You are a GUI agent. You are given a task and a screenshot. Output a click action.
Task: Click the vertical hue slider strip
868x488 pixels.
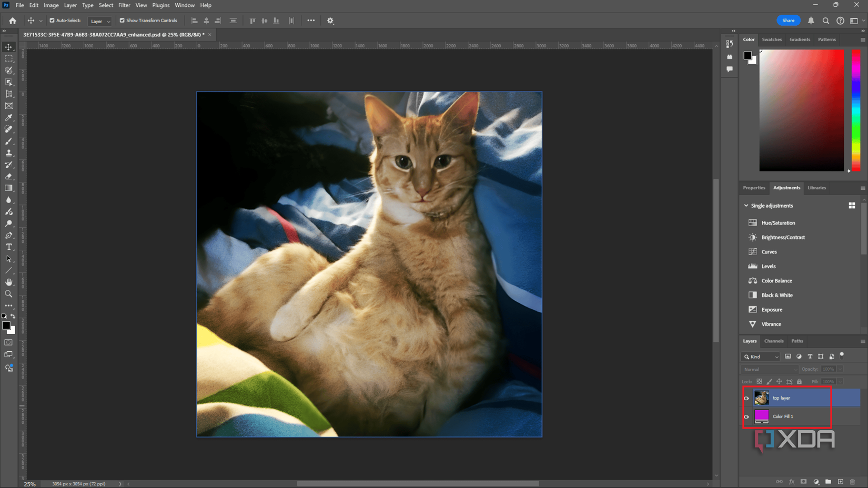tap(856, 110)
